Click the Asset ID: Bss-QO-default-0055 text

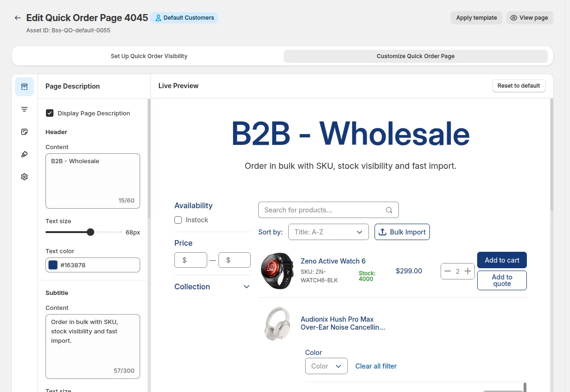pyautogui.click(x=68, y=30)
